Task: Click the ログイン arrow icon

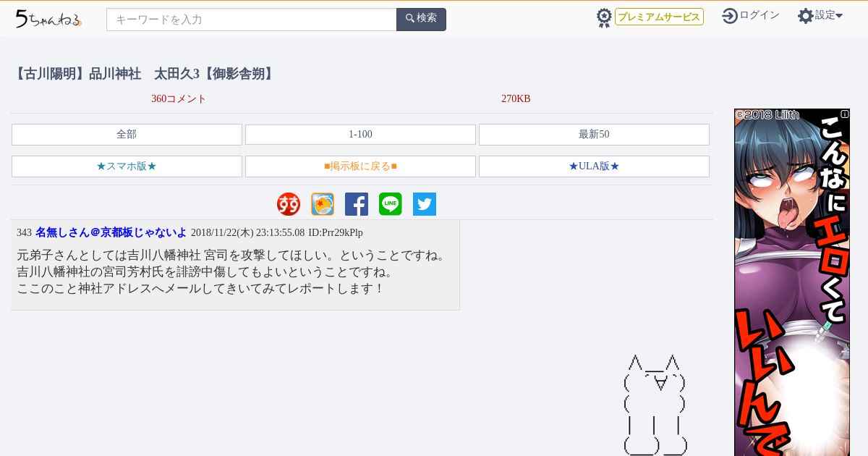Action: (729, 16)
